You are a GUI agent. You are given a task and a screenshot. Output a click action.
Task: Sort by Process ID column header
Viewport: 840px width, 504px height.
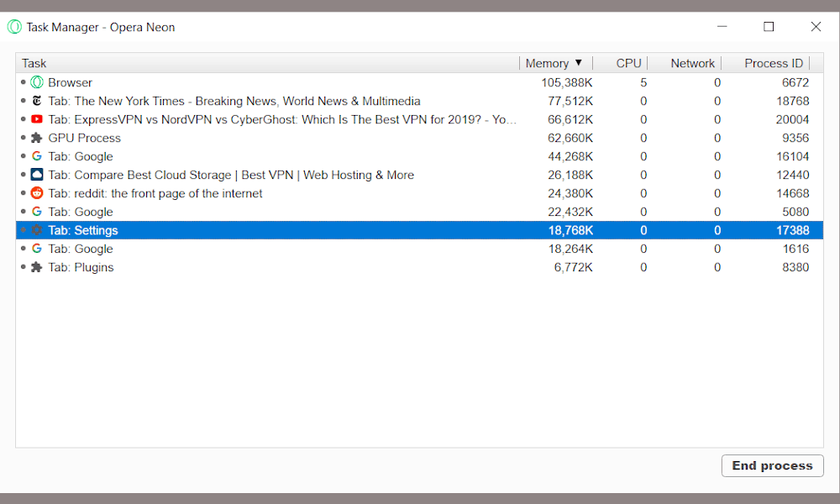pyautogui.click(x=773, y=63)
